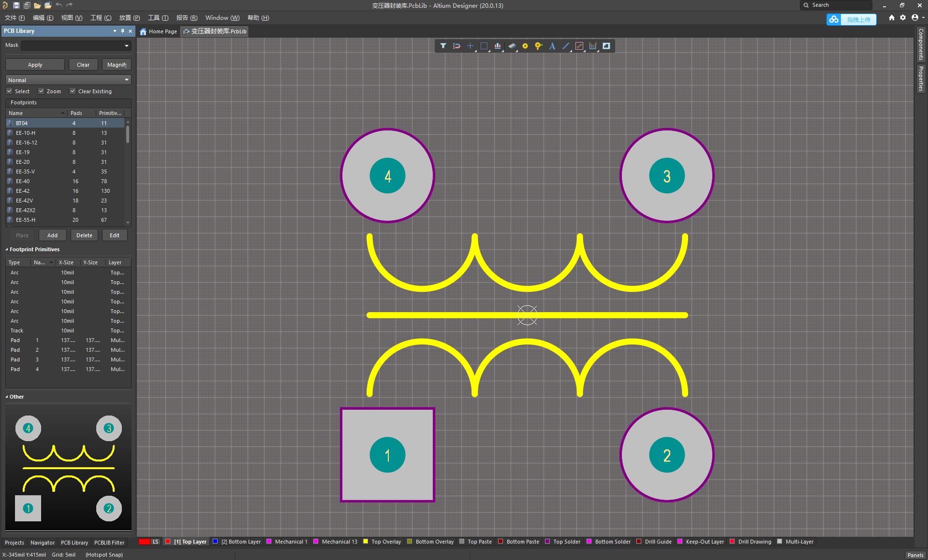Click the Bottom Layer blue color swatch
The width and height of the screenshot is (928, 560).
tap(215, 542)
